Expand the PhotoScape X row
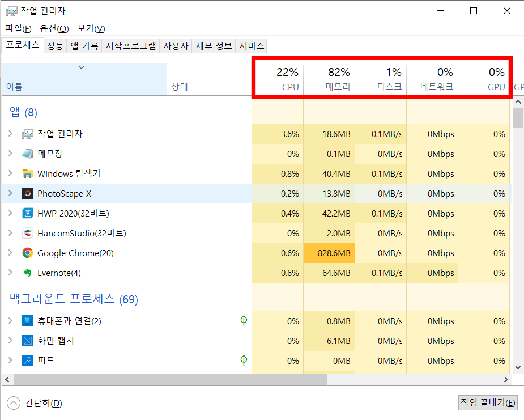524x420 pixels. [10, 193]
